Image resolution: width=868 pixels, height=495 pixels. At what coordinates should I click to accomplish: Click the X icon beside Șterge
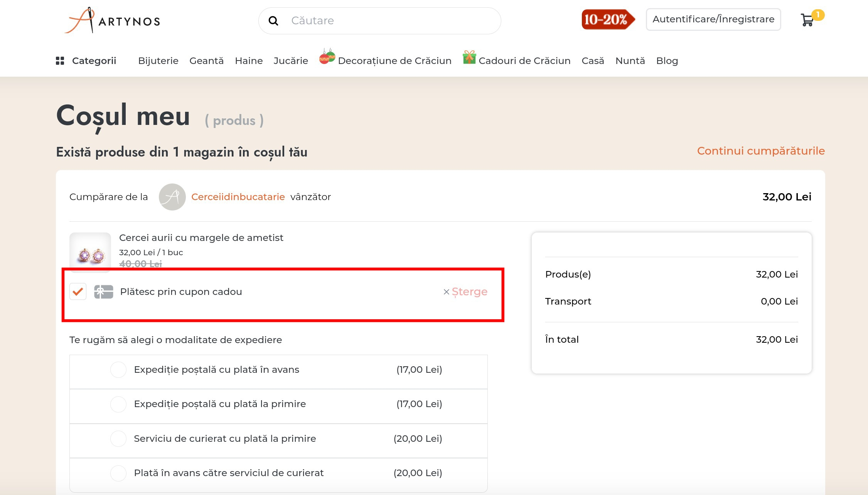(446, 292)
